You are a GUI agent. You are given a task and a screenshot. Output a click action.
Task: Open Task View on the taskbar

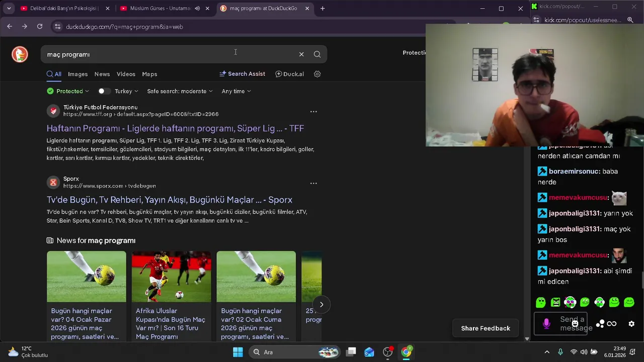(x=351, y=352)
